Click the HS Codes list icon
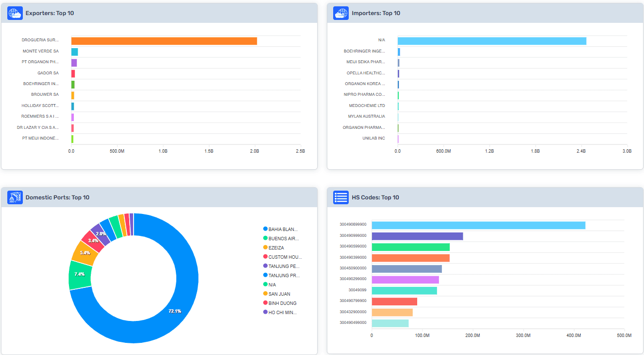644x355 pixels. click(x=341, y=197)
